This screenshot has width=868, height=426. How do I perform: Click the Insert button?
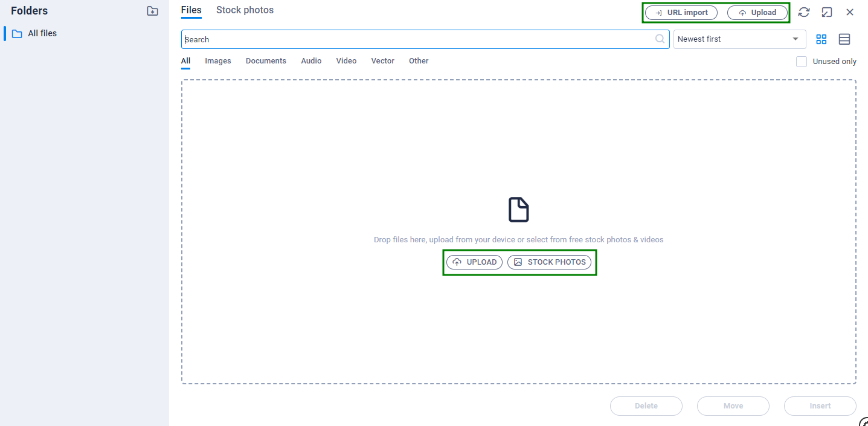[820, 406]
